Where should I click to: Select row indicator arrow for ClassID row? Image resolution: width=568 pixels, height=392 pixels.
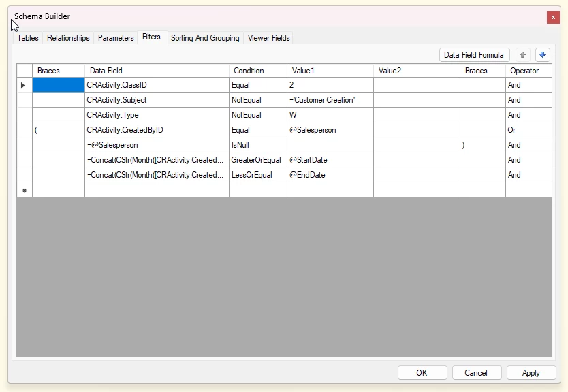25,85
